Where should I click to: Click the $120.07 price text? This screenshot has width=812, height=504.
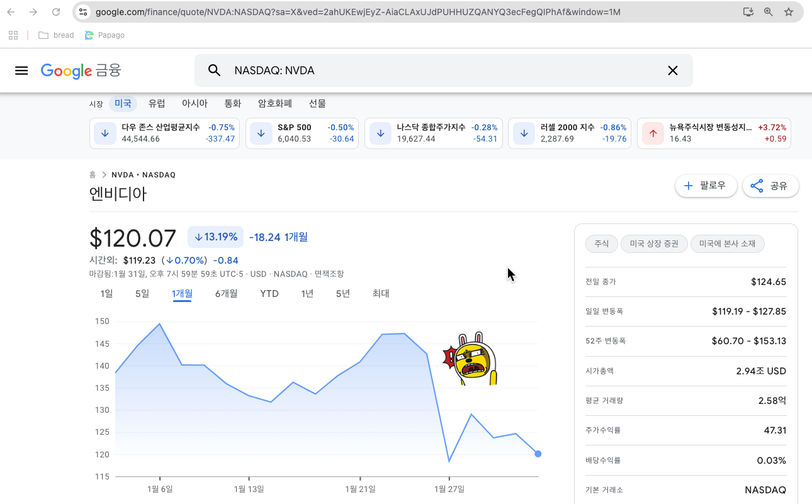click(133, 238)
